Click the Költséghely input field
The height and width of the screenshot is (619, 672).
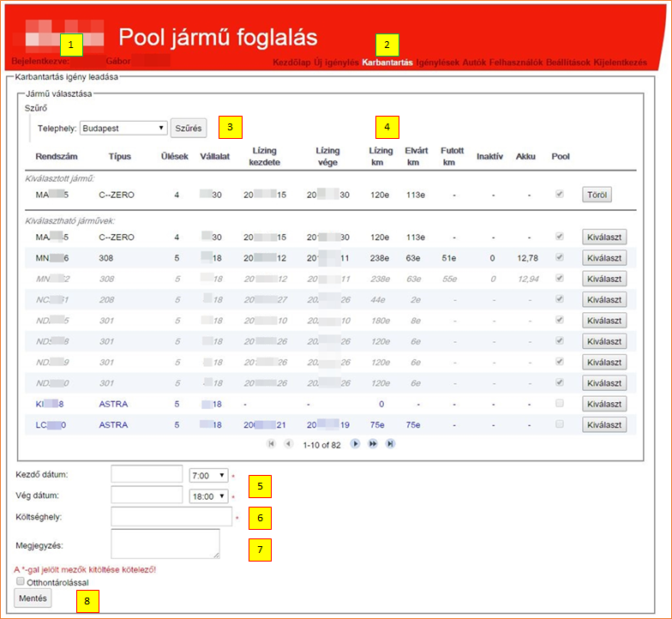(x=171, y=516)
